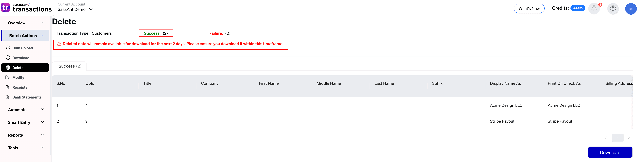644x162 pixels.
Task: Open the Current Account SaasAnt Demo dropdown
Action: pos(75,9)
